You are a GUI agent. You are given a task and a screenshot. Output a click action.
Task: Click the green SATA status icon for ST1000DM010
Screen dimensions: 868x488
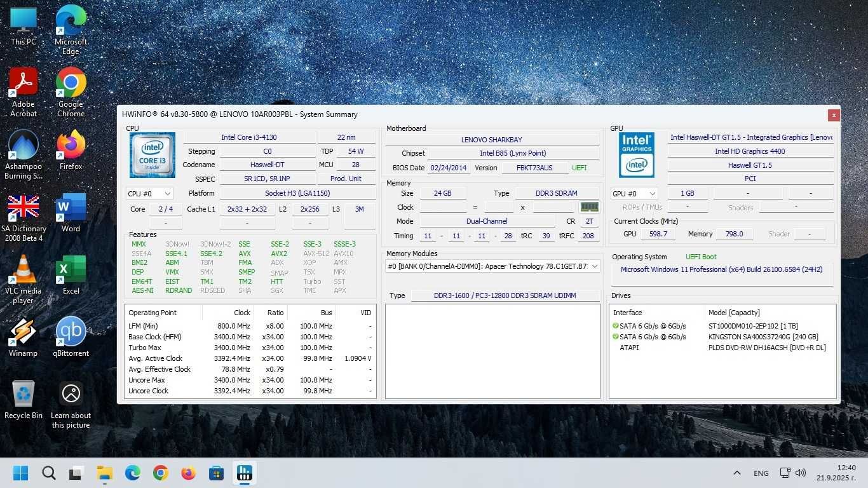(x=616, y=326)
